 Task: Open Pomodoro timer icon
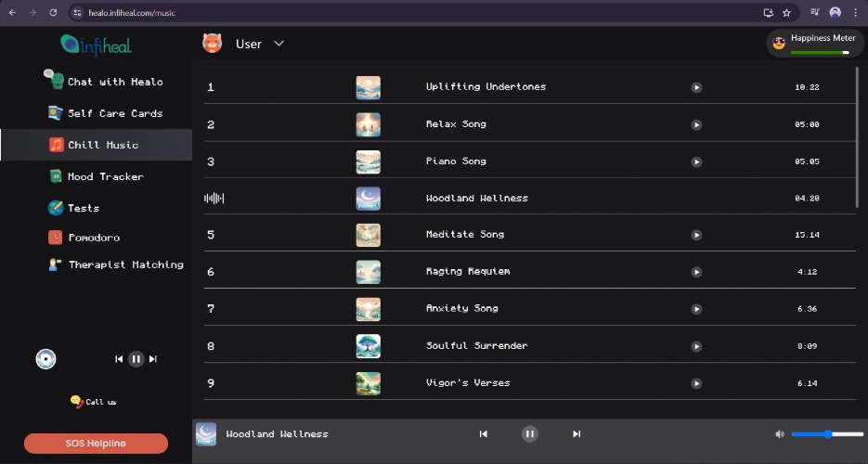[x=56, y=238]
